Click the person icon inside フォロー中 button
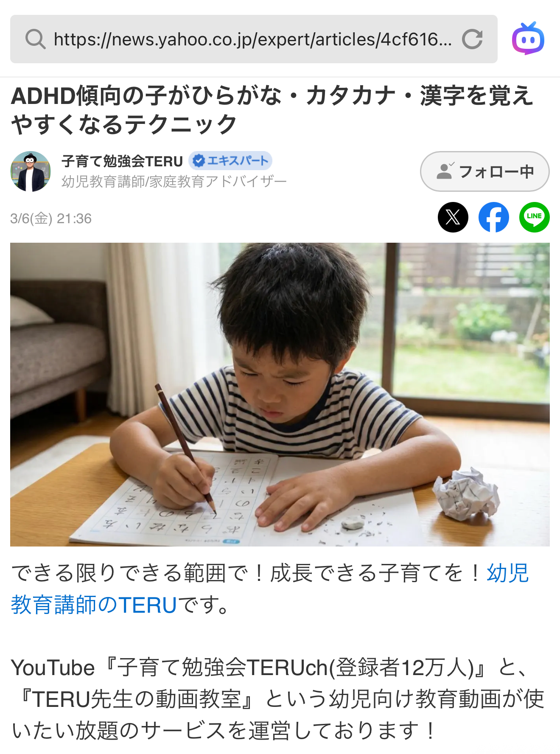 click(x=445, y=171)
